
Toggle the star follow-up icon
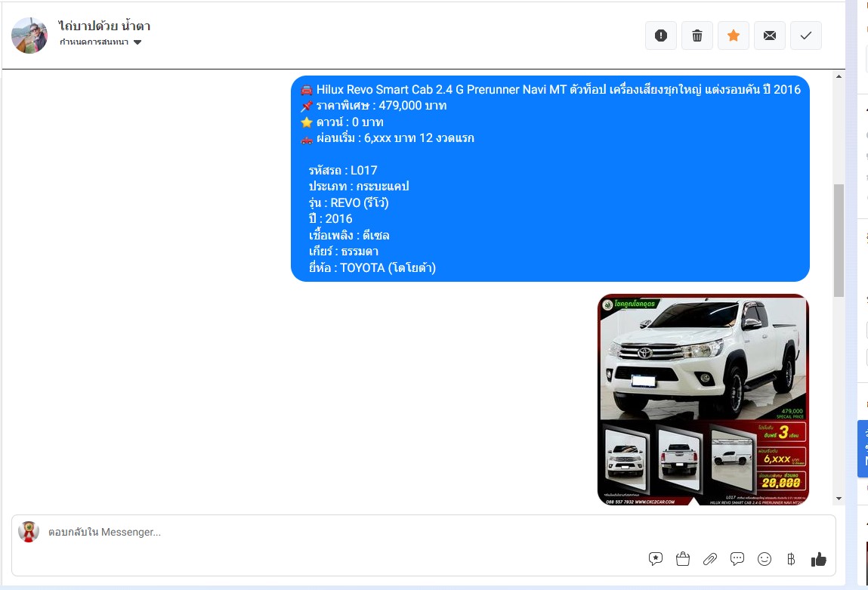pos(734,36)
